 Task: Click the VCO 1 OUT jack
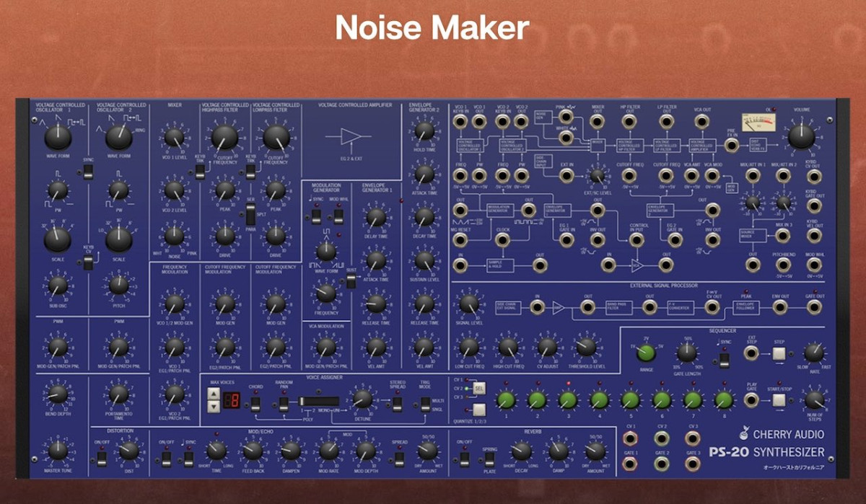click(481, 123)
